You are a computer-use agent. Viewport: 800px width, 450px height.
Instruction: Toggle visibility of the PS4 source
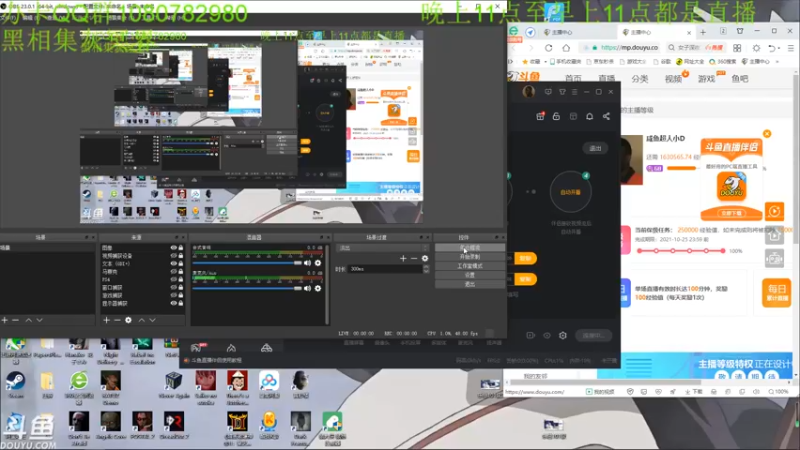173,279
